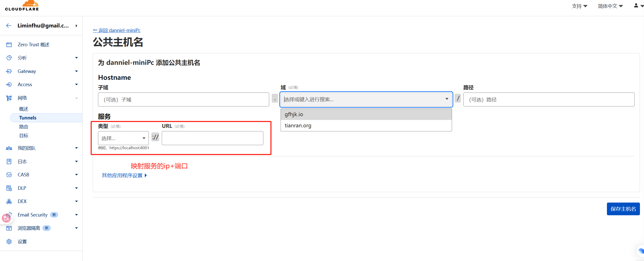644x261 pixels.
Task: Click into the 路径 path field
Action: point(549,99)
